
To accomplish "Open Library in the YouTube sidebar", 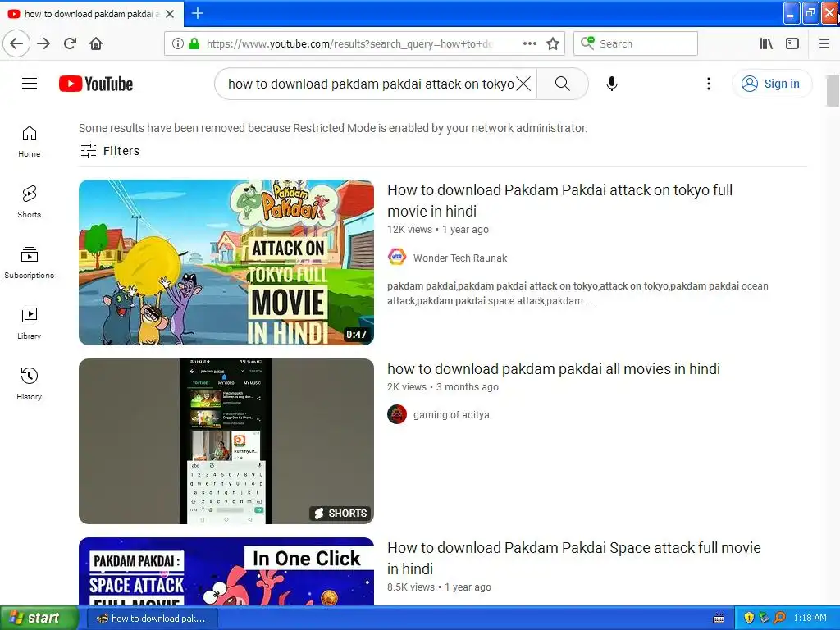I will click(x=29, y=323).
